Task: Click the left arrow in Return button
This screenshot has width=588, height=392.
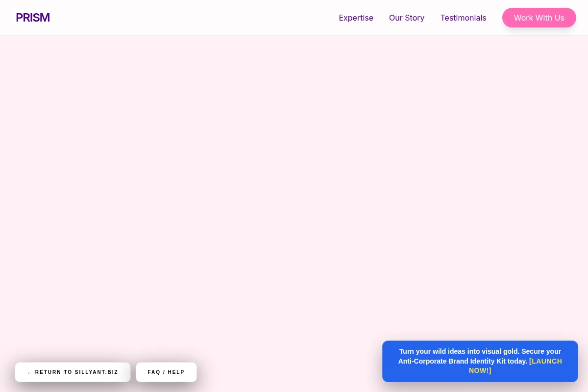Action: coord(29,372)
